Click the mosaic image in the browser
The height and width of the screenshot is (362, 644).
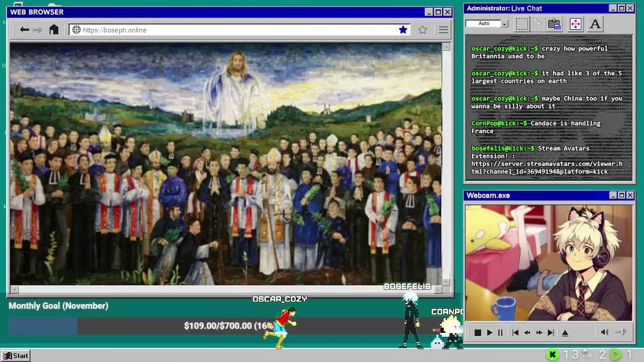225,164
